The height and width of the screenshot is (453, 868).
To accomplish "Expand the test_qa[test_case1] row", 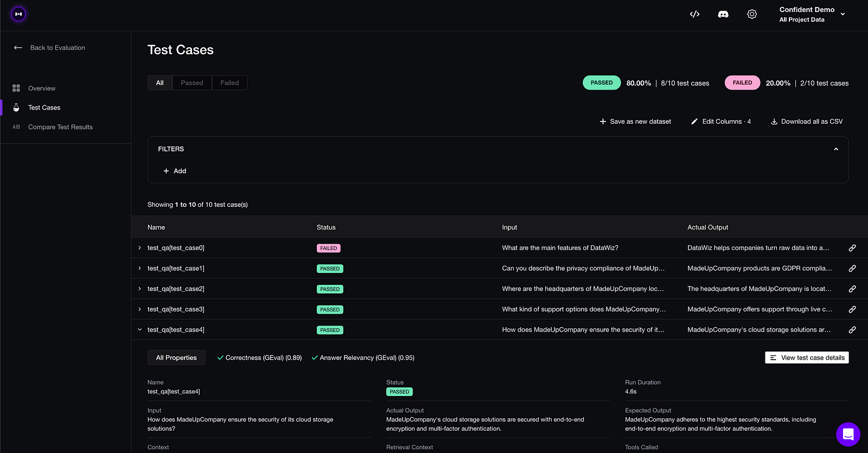I will (x=139, y=269).
